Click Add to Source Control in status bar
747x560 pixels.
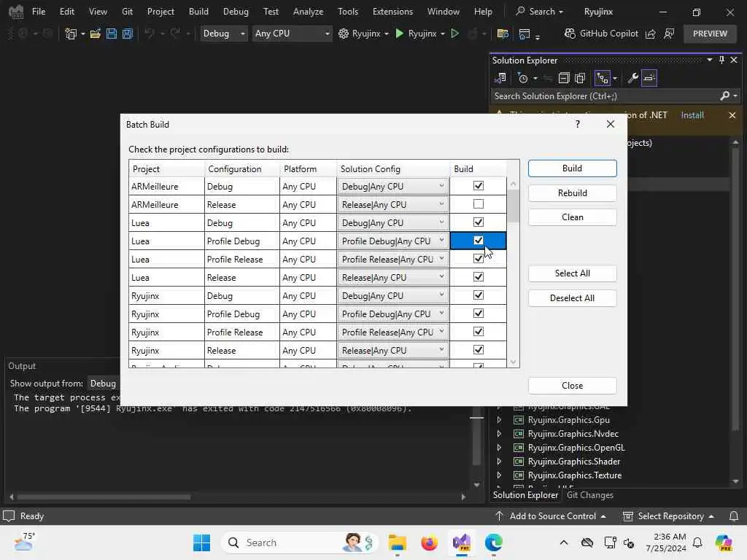click(x=553, y=516)
